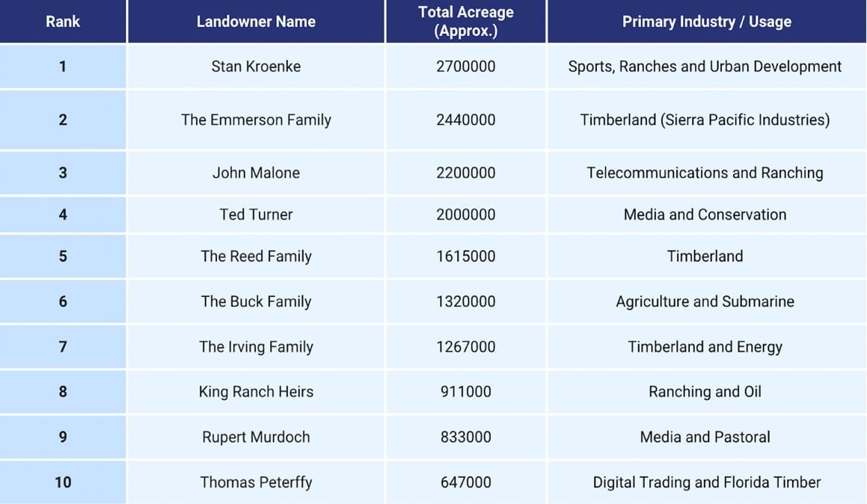
Task: Click the 911000 acreage cell
Action: point(465,392)
